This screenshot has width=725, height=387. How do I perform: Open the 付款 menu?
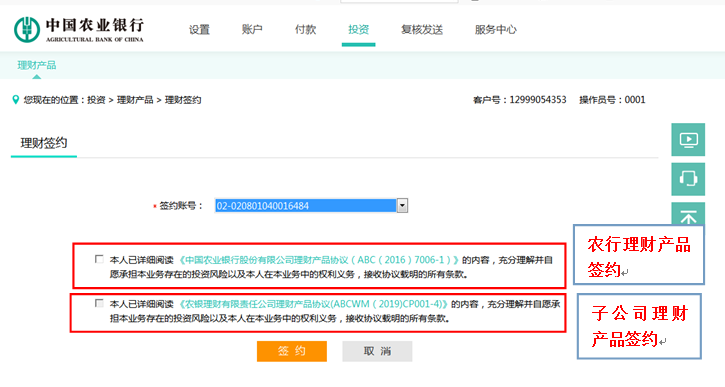coord(305,30)
